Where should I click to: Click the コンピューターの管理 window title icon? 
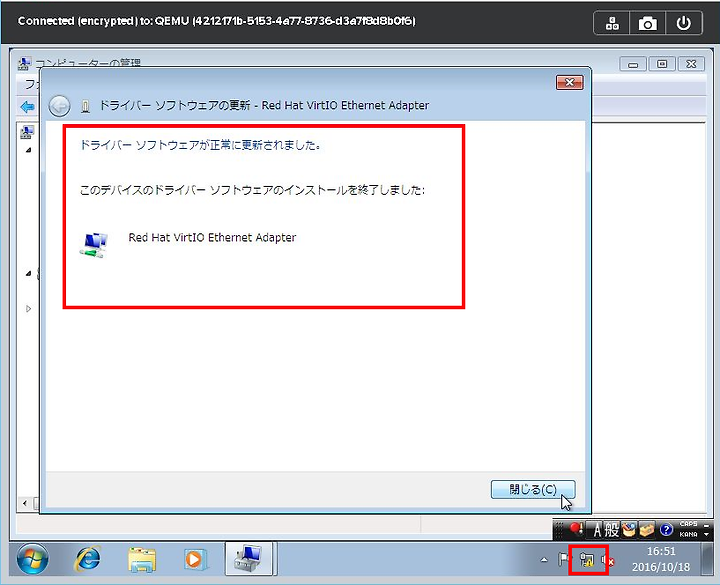pos(25,63)
